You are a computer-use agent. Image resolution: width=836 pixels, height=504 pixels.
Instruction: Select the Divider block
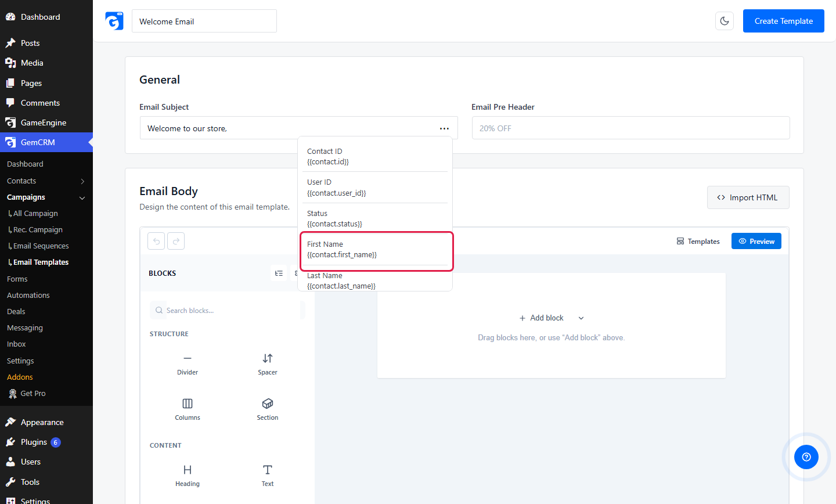(188, 364)
